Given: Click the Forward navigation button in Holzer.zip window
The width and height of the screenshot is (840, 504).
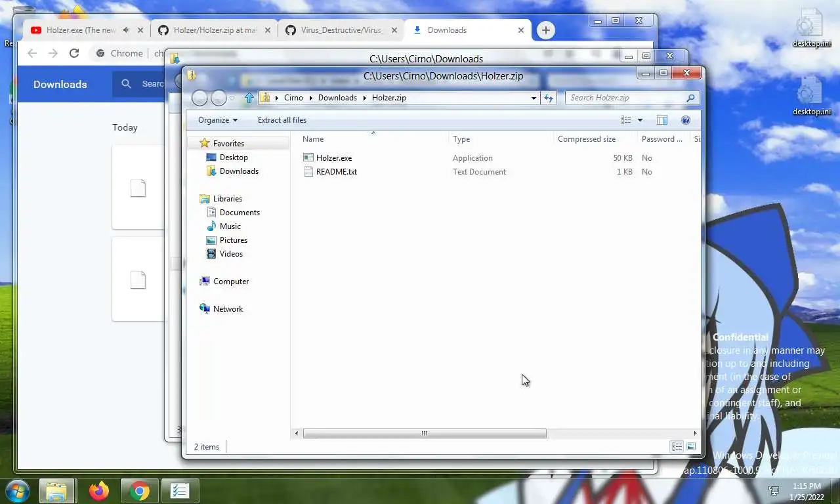Looking at the screenshot, I should (219, 98).
